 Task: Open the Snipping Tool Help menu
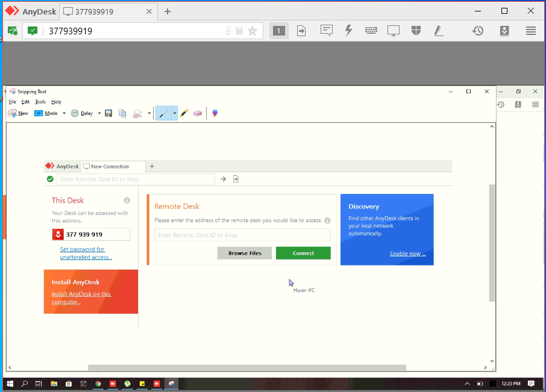[56, 102]
